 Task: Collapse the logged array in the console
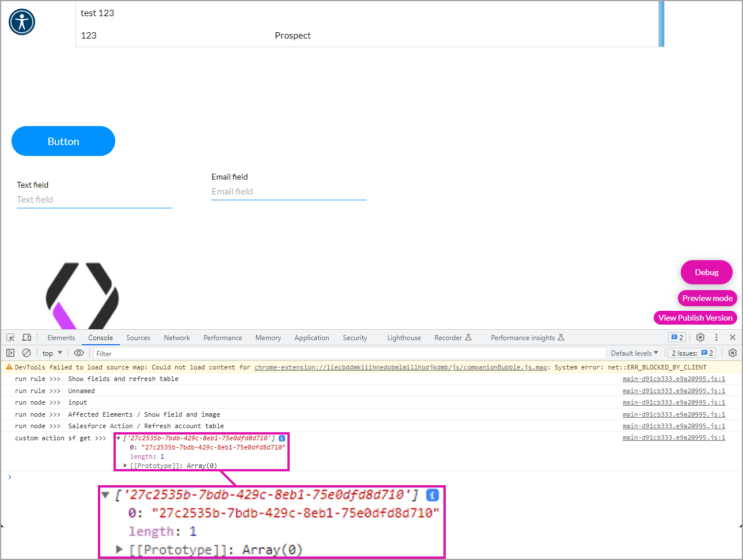tap(119, 438)
